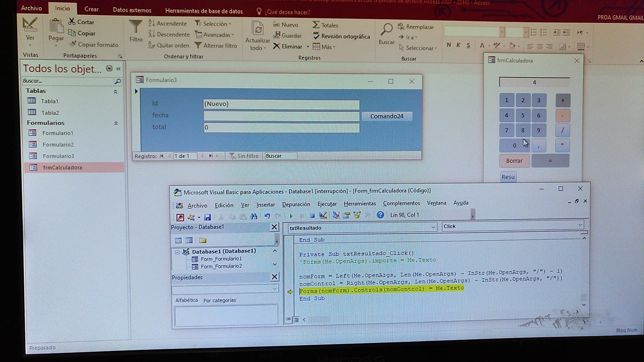Screen dimensions: 644x362
Task: Open the txtResultado object dropdown
Action: 434,227
